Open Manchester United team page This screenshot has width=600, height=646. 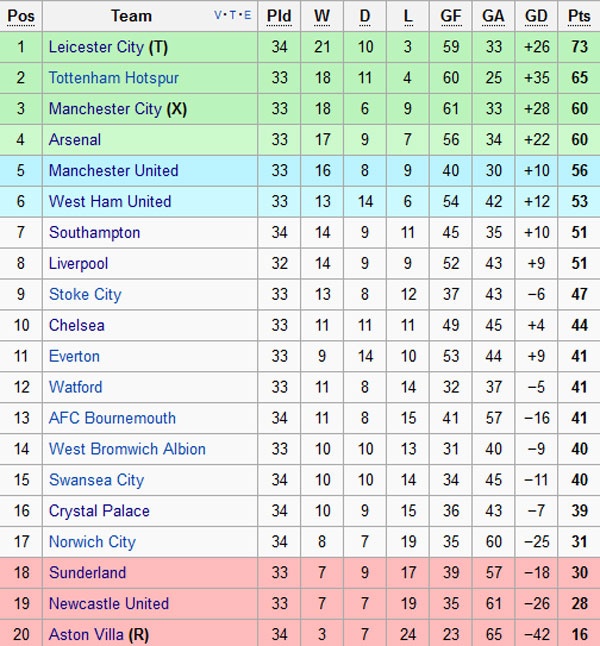113,171
